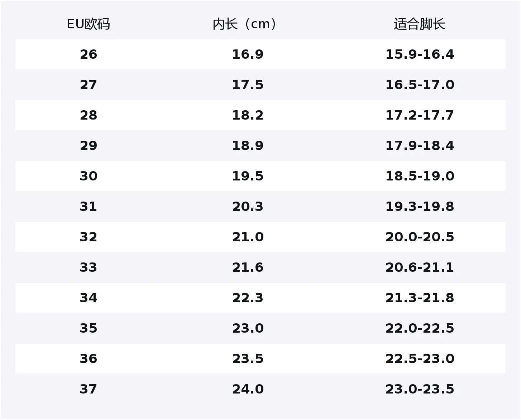Click foot length range 17.2-17.7
Image resolution: width=521 pixels, height=420 pixels.
(420, 115)
